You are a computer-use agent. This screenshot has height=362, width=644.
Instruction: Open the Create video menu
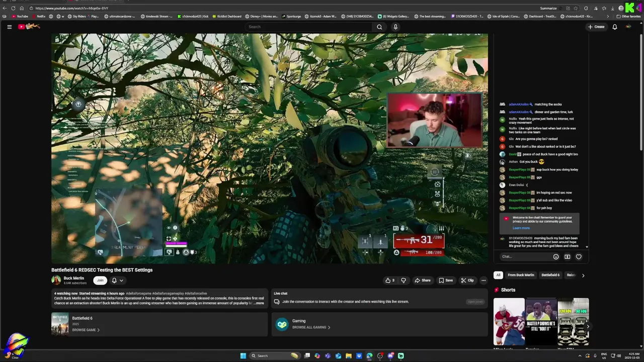(596, 27)
